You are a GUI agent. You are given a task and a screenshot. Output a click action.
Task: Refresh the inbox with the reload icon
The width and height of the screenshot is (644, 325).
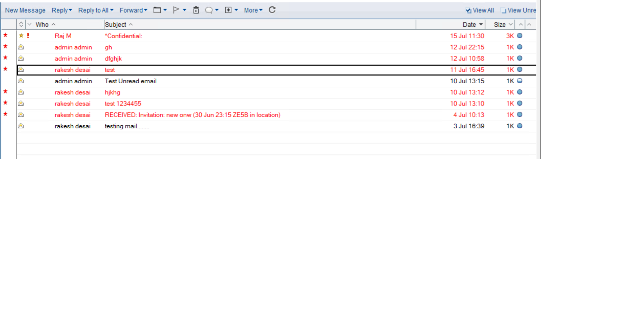pyautogui.click(x=272, y=10)
